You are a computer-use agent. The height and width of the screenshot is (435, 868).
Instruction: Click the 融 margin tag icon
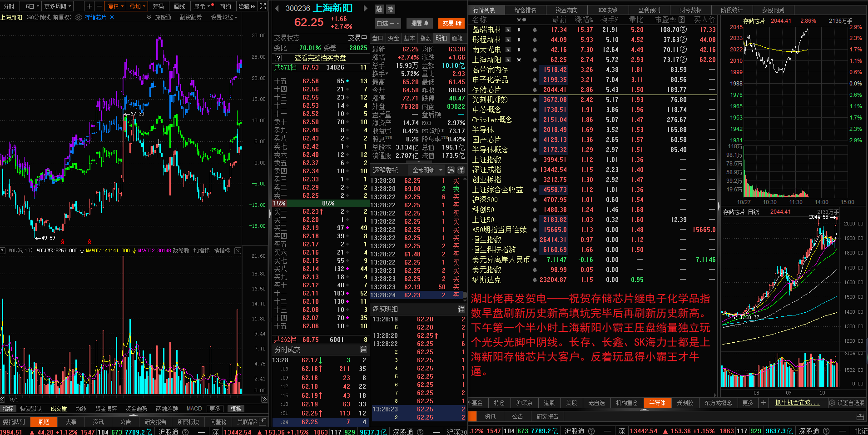(379, 9)
